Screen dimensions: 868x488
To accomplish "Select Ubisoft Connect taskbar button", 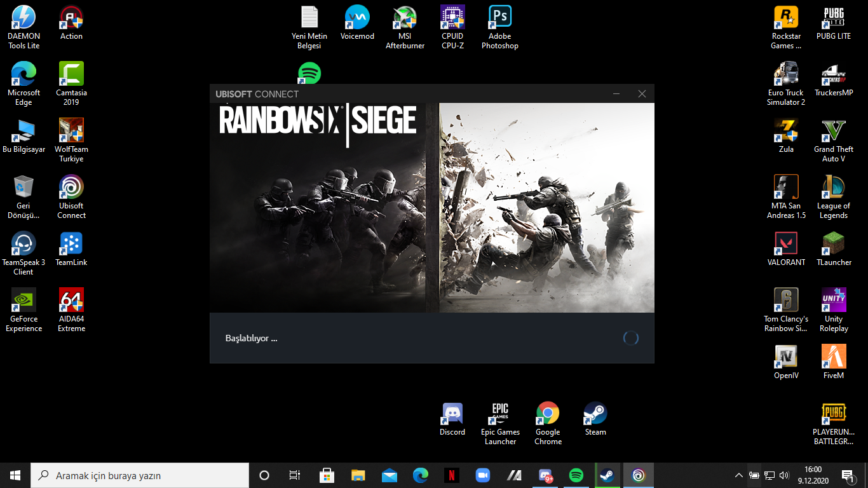I will pos(639,475).
